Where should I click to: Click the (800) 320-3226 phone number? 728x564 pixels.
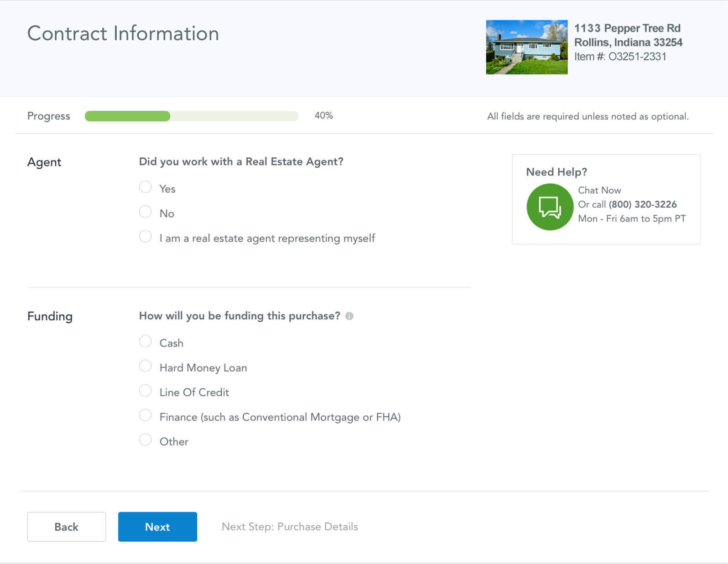(642, 204)
